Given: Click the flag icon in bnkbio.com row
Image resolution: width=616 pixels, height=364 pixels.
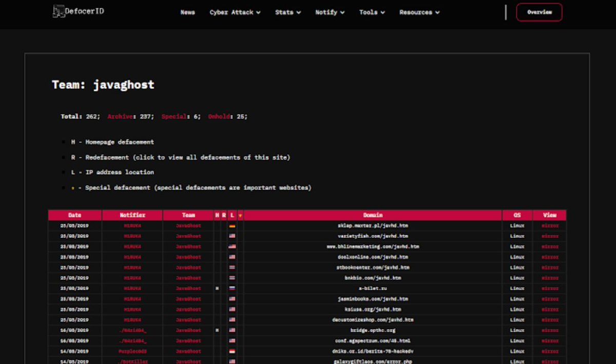Looking at the screenshot, I should 232,278.
